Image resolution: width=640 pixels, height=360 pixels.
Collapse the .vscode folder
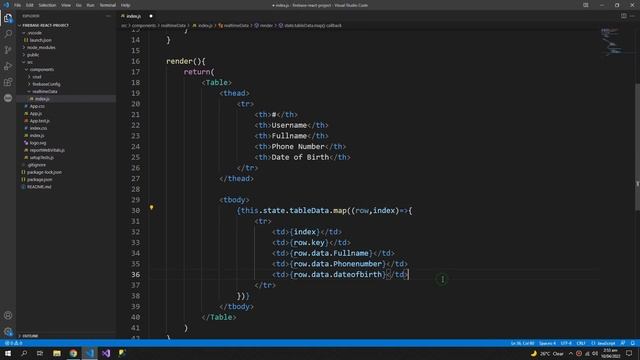(35, 33)
